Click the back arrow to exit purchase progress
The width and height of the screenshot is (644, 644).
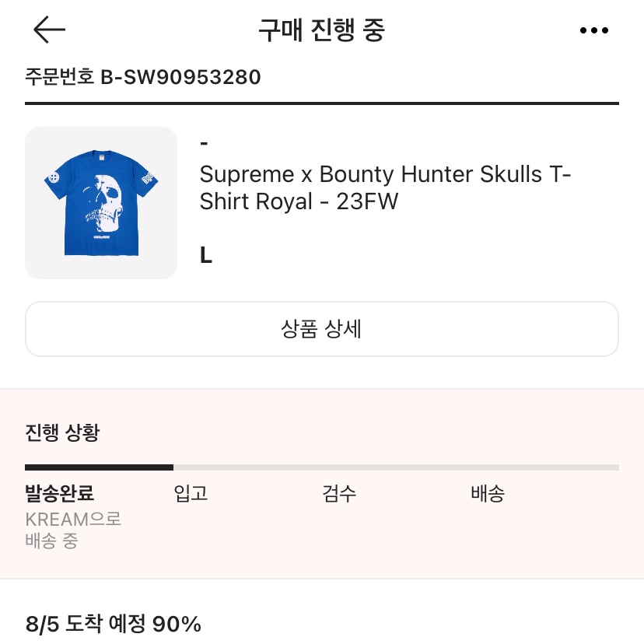[x=48, y=30]
